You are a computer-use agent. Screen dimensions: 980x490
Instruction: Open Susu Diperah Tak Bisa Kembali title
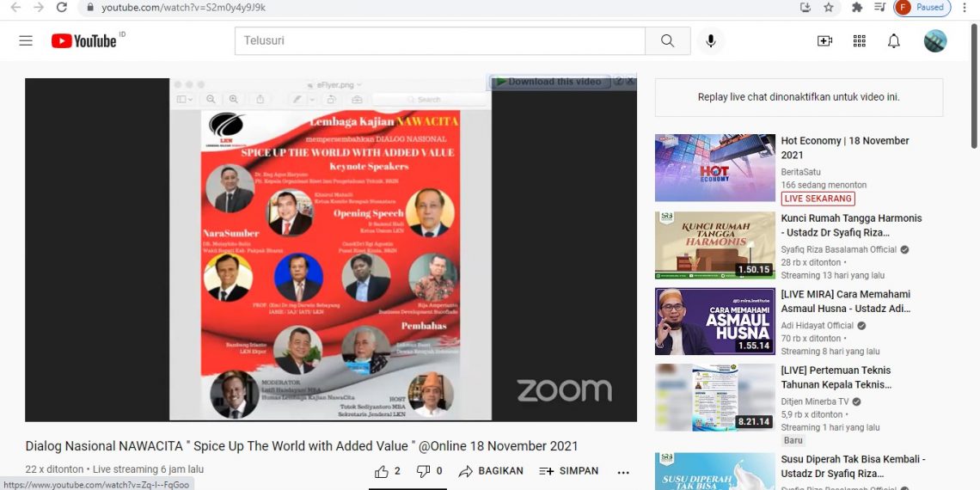coord(853,466)
